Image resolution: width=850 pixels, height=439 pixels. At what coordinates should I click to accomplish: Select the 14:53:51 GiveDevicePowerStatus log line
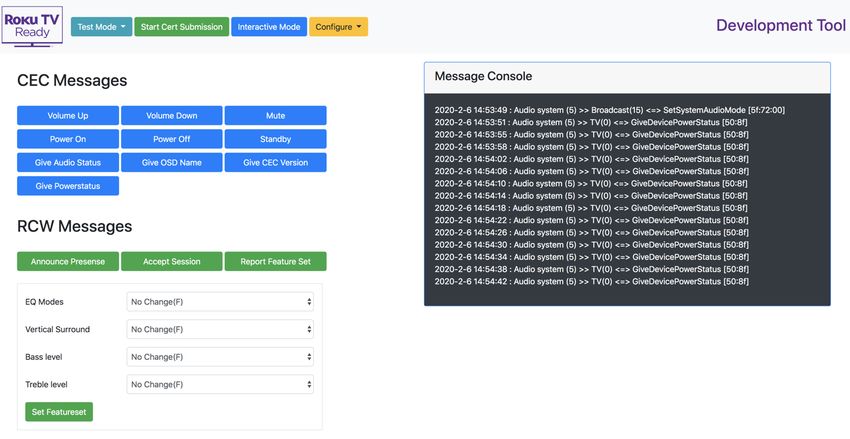pyautogui.click(x=591, y=122)
